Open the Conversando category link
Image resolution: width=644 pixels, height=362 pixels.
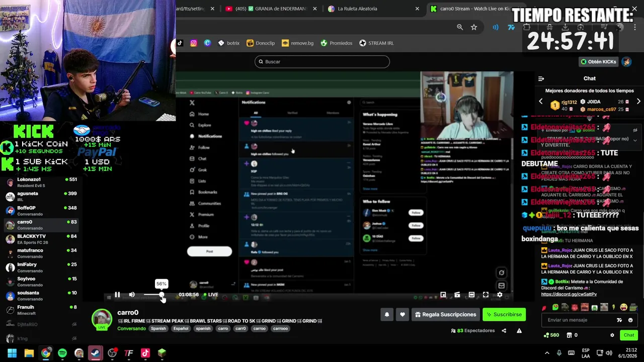click(x=131, y=329)
